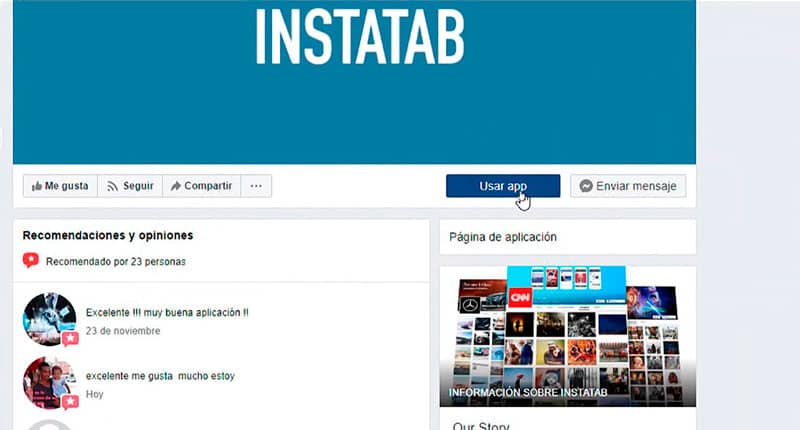Image resolution: width=800 pixels, height=430 pixels.
Task: Click the Messenger icon in Enviar mensaje
Action: click(x=586, y=186)
